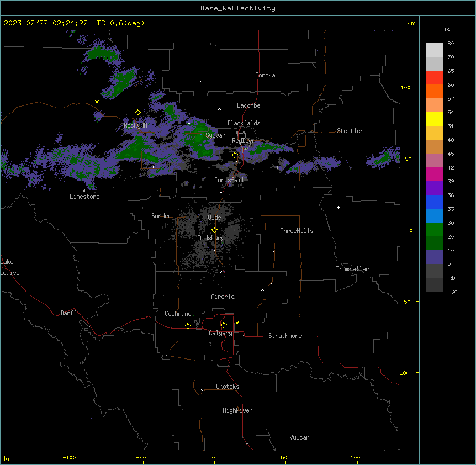Click the ThreeHills label
The image size is (476, 465).
coord(297,231)
